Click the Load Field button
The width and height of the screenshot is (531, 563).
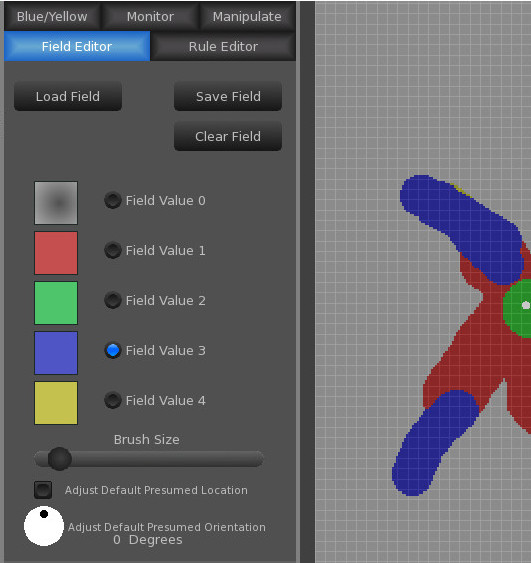click(68, 96)
